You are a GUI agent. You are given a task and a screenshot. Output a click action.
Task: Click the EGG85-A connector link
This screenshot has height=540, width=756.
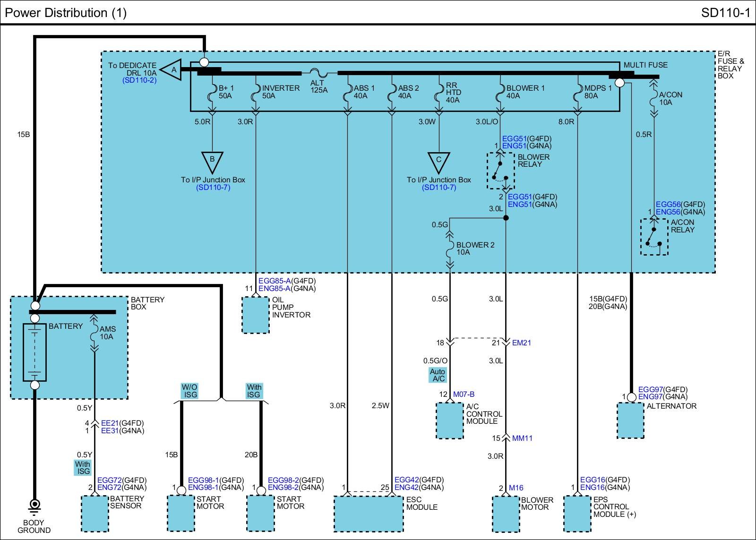click(275, 281)
